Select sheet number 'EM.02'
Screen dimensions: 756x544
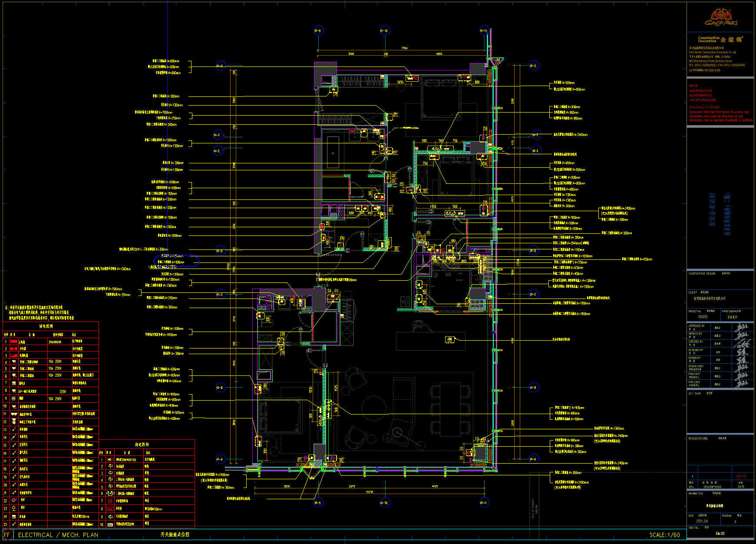pyautogui.click(x=720, y=534)
